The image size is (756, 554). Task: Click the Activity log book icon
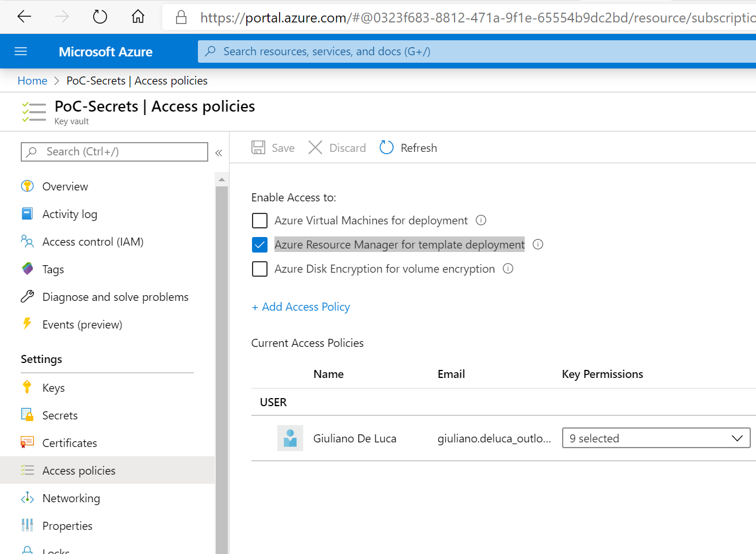(x=27, y=213)
